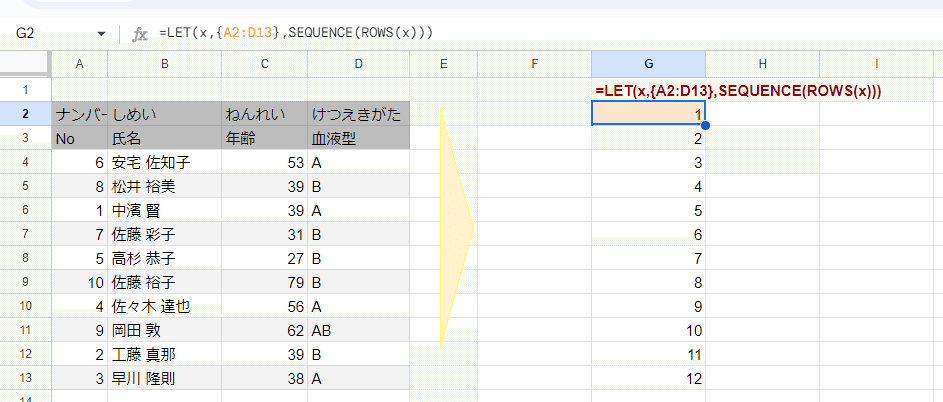Click cell G10 showing 9
Viewport: 943px width, 402px height.
(x=648, y=306)
